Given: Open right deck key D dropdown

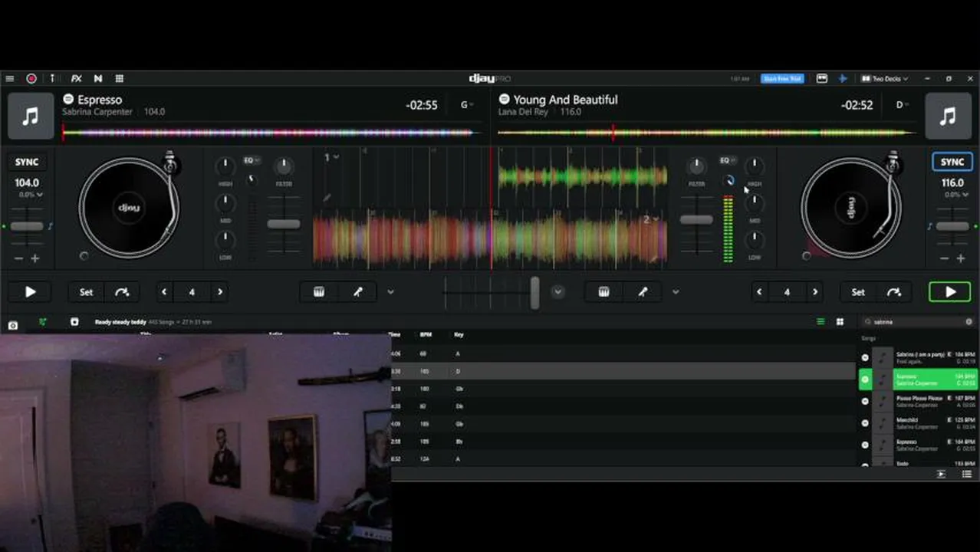Looking at the screenshot, I should click(903, 105).
